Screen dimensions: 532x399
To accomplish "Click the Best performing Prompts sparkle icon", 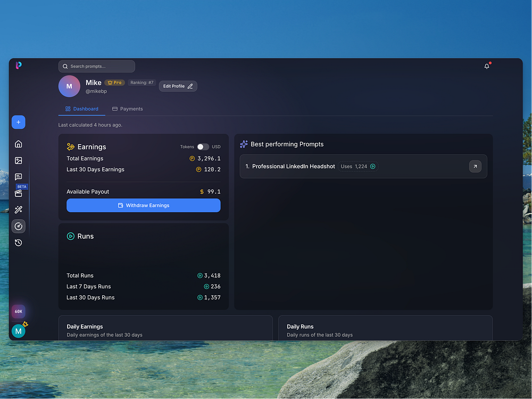I will pos(244,144).
